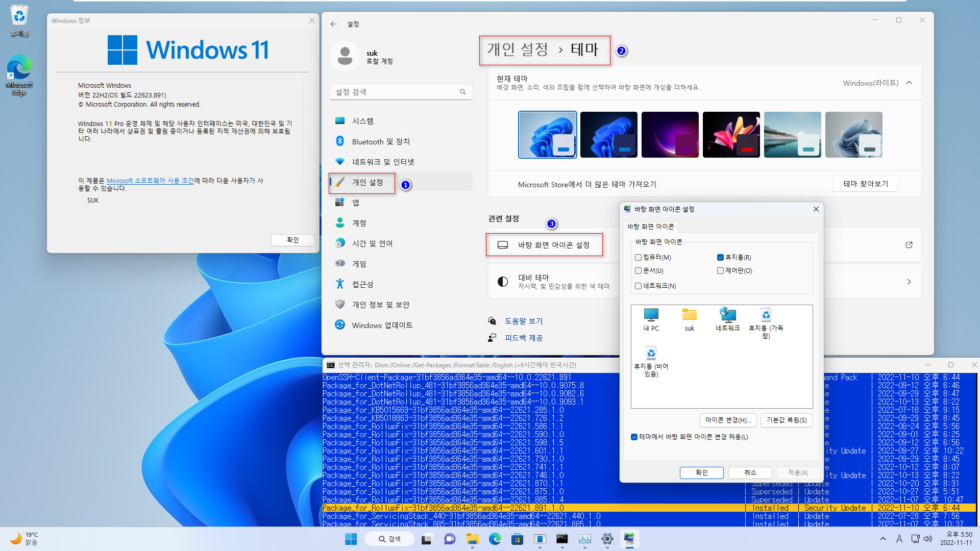Open Apps in Settings sidebar

tap(401, 203)
